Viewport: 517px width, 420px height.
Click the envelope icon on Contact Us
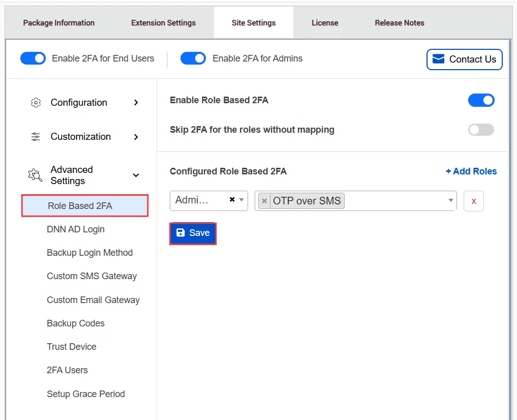(x=438, y=59)
